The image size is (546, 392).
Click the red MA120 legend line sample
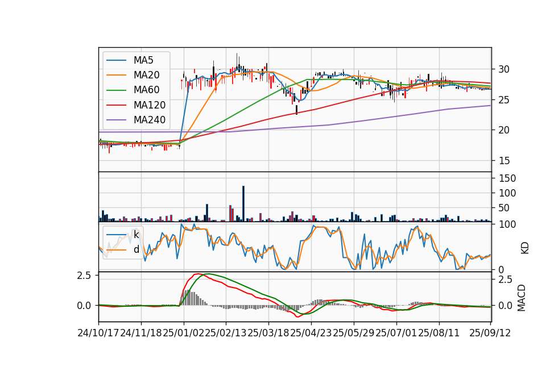116,105
